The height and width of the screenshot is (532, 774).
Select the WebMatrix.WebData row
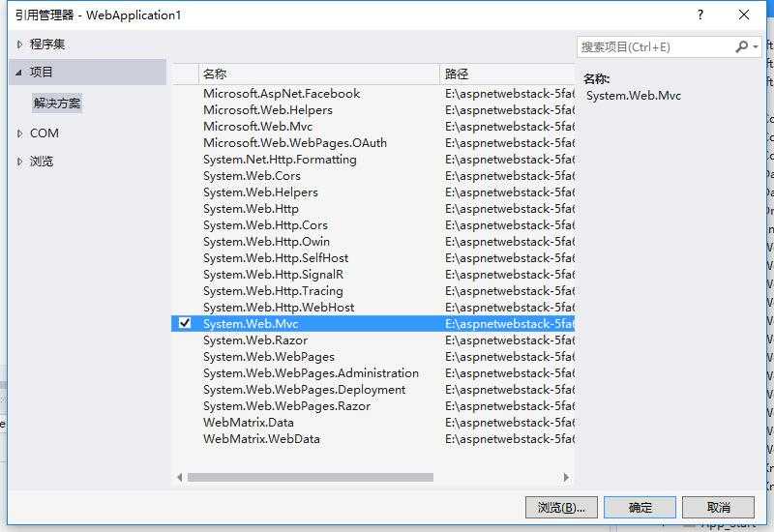(372, 439)
